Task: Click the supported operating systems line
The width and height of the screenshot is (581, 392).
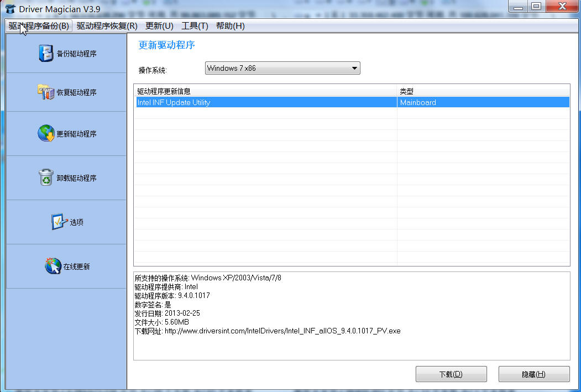Action: pos(208,278)
